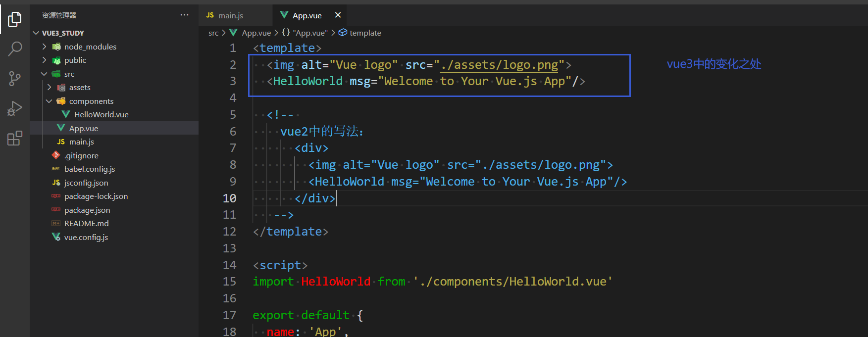
Task: Click JS icon beside jsconfig.json
Action: [x=56, y=183]
